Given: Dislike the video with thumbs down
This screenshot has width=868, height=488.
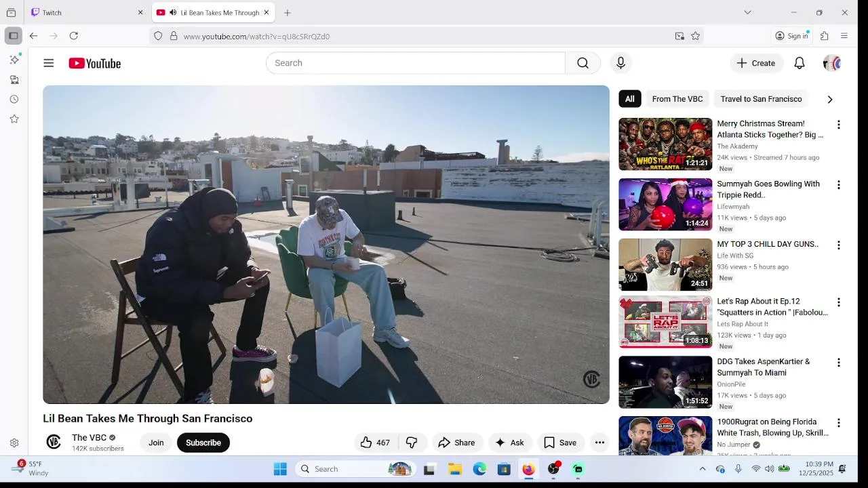Looking at the screenshot, I should (412, 443).
